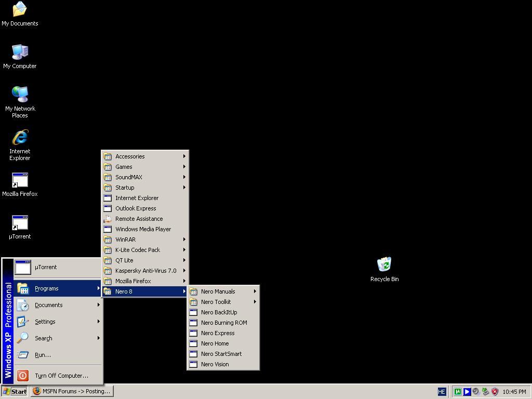Expand the Games submenu arrow
Screen dimensions: 532x399
tap(184, 167)
